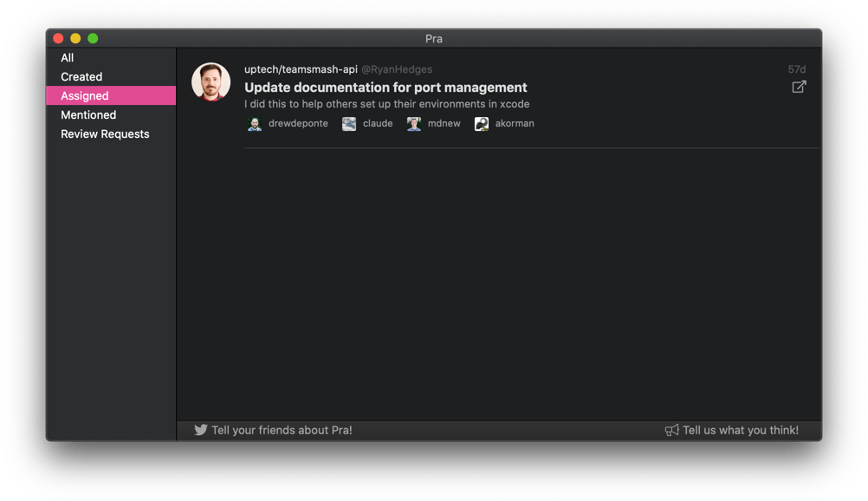
Task: Minimize the Pra window with yellow button
Action: [76, 38]
